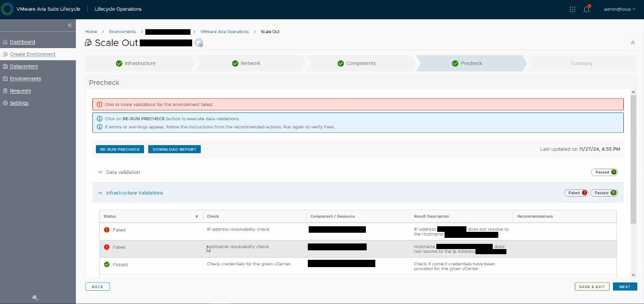Image resolution: width=644 pixels, height=304 pixels.
Task: Click the circular add icon beside title
Action: point(199,43)
